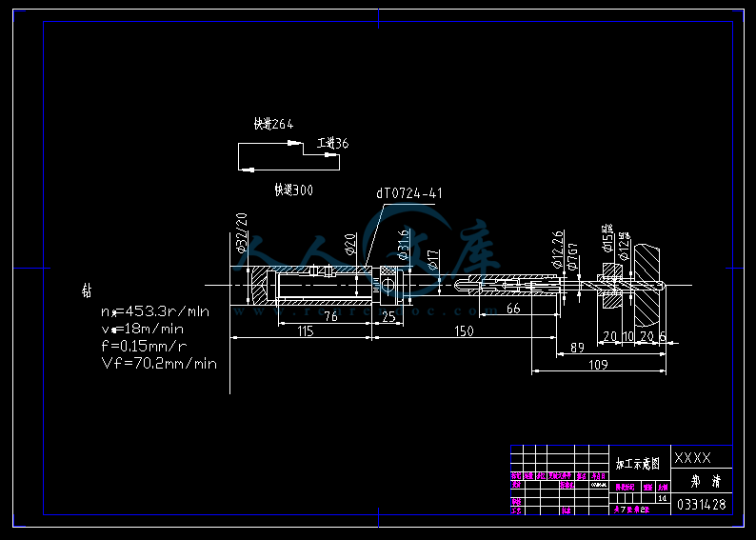Image resolution: width=756 pixels, height=540 pixels.
Task: Click the Φ31.6 diameter dimension
Action: click(x=403, y=245)
